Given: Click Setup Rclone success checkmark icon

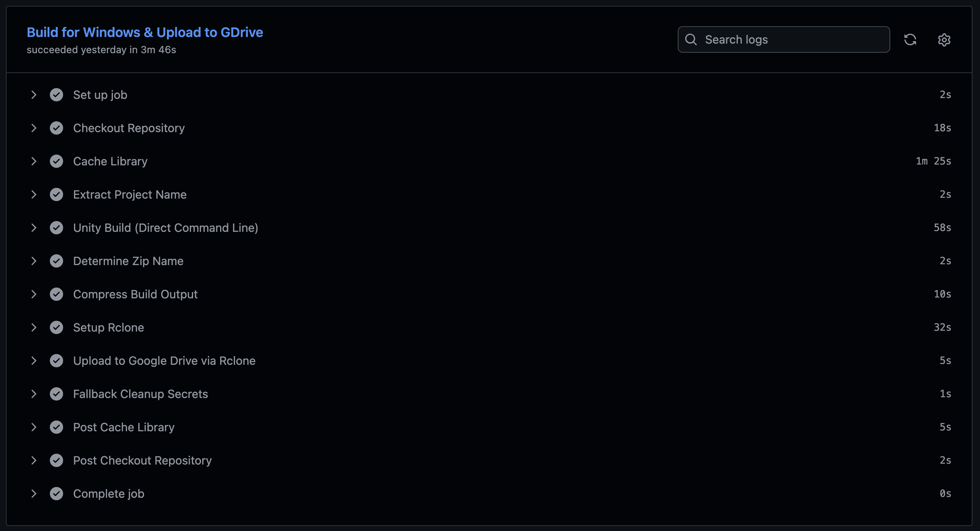Looking at the screenshot, I should pos(56,327).
